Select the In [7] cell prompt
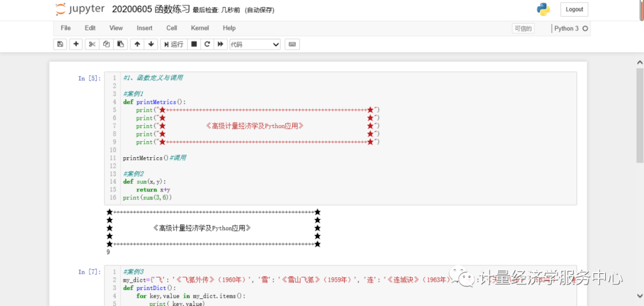Screen dimensions: 644x306 coord(89,271)
